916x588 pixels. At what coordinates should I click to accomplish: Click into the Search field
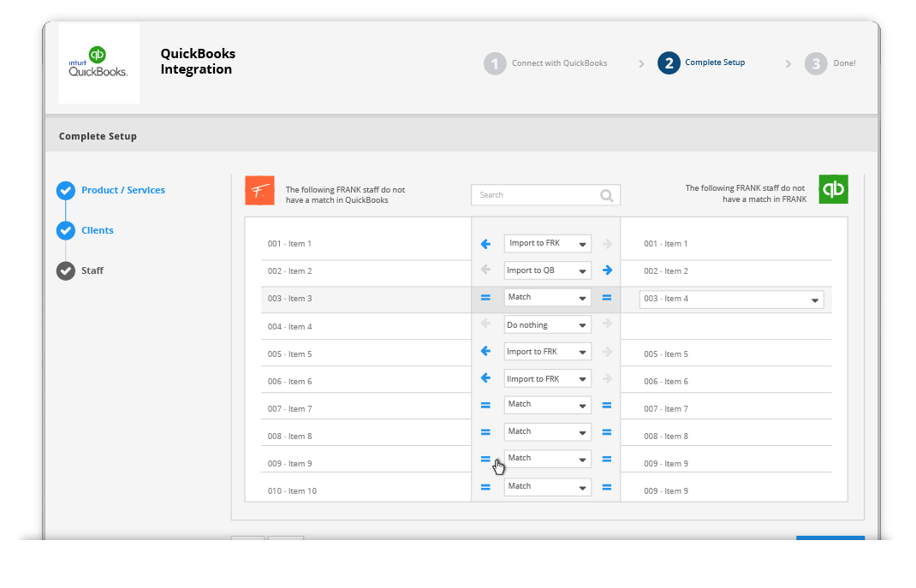click(545, 195)
